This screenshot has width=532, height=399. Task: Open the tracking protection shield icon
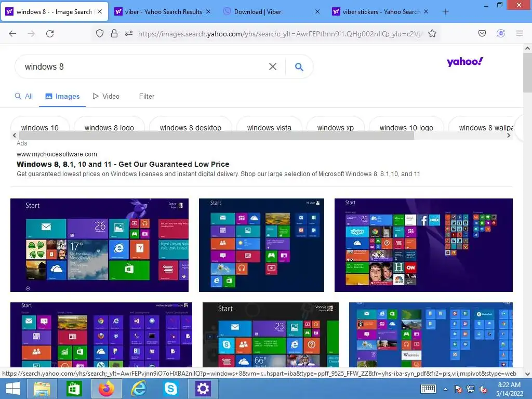[x=99, y=33]
